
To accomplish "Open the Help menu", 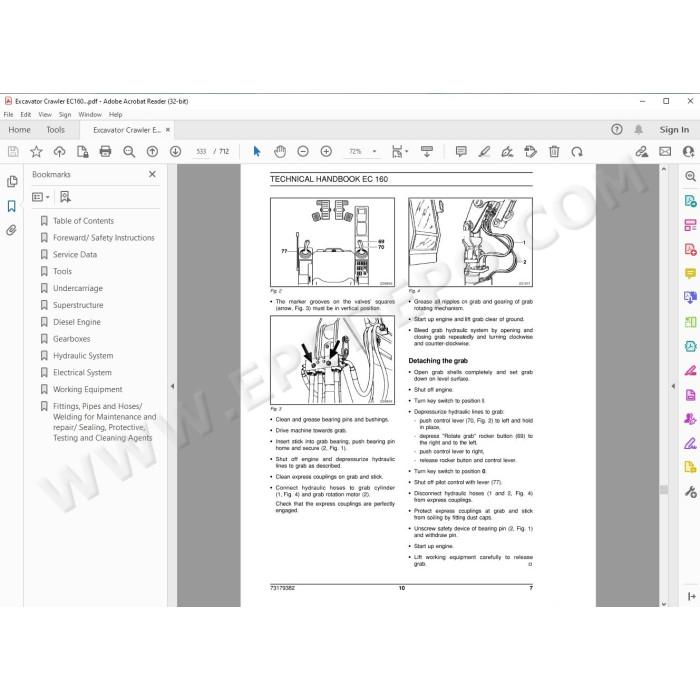I will click(x=116, y=114).
